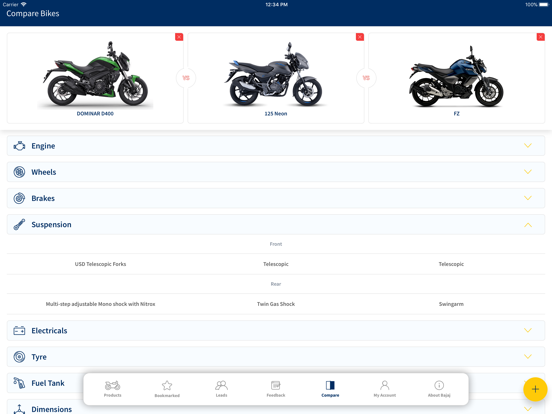This screenshot has width=552, height=414.
Task: Expand the Tyre section chevron
Action: (528, 357)
